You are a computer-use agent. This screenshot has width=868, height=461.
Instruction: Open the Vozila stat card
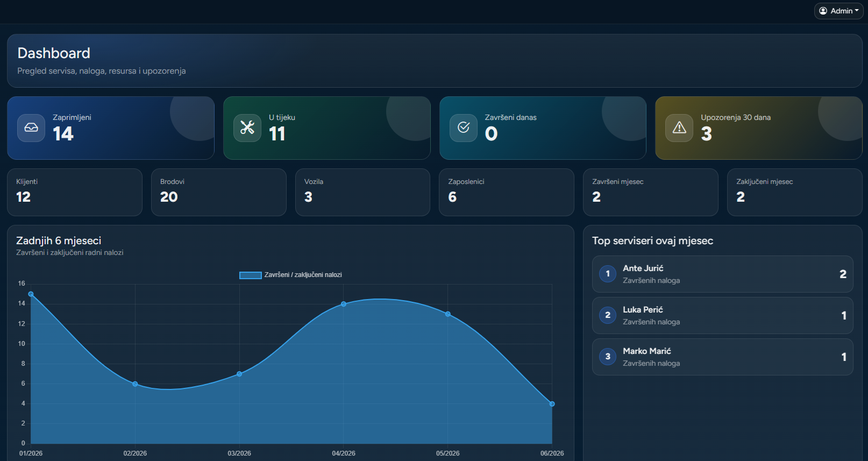(362, 193)
